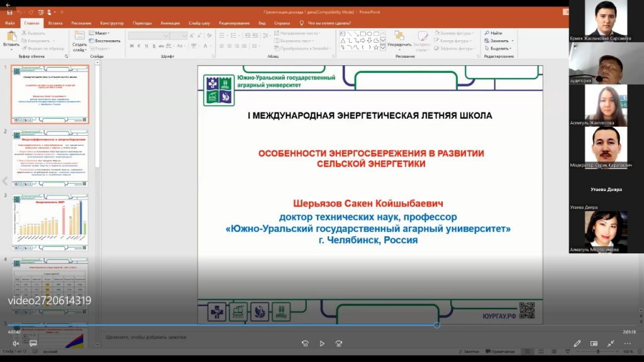Screen dimensions: 644x362
Task: Click the Заметки status bar button
Action: click(469, 351)
